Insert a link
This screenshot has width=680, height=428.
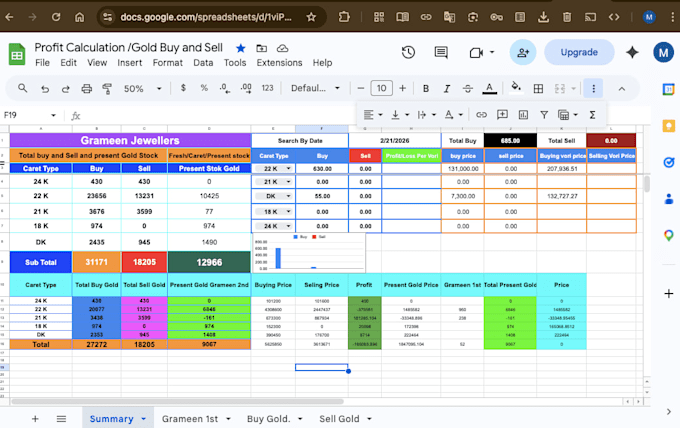coord(481,114)
